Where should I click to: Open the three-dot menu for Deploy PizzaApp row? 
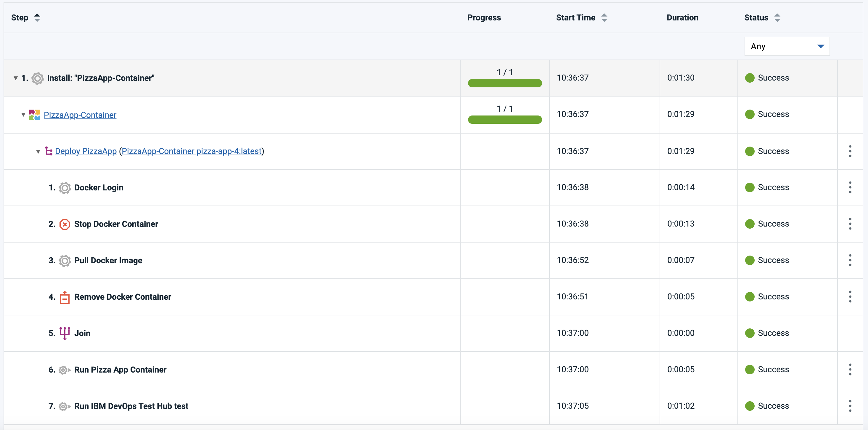tap(850, 151)
